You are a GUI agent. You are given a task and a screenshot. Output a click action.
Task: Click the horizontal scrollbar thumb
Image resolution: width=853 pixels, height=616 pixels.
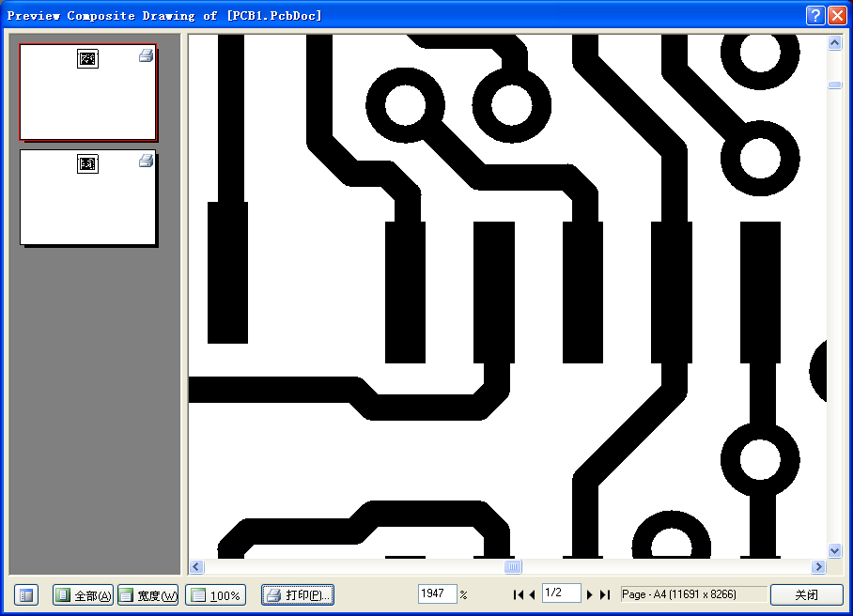point(512,567)
